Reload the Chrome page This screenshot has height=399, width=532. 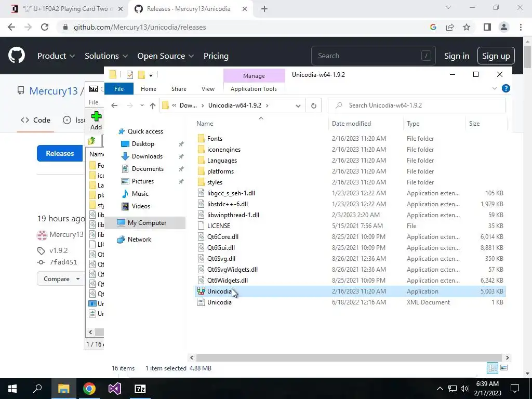(45, 27)
